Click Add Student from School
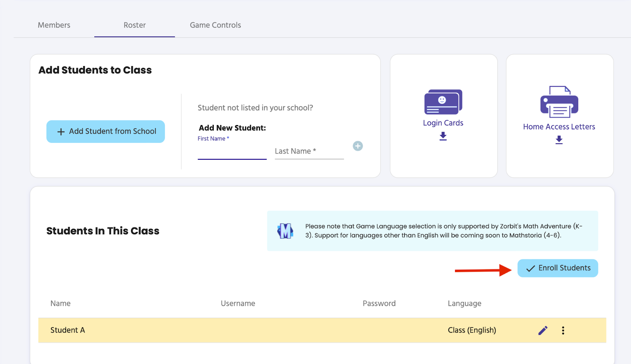The height and width of the screenshot is (364, 631). coord(105,131)
